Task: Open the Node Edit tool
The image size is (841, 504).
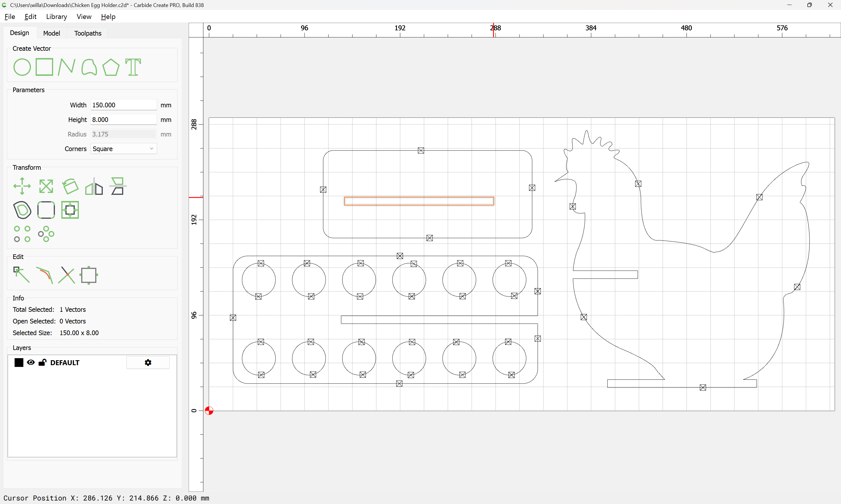Action: (21, 275)
